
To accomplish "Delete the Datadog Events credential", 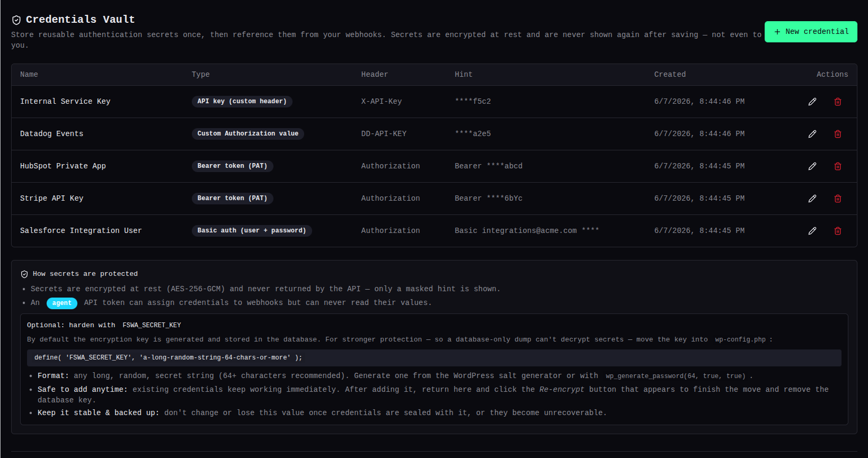I will click(x=838, y=134).
